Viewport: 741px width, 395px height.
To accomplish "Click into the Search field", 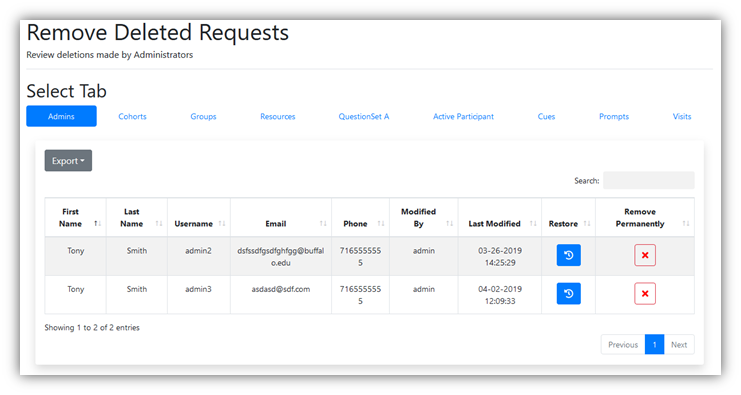I will (x=649, y=180).
